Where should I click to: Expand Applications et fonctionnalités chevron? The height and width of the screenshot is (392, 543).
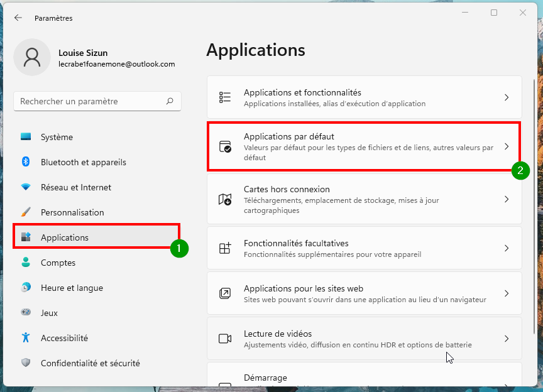tap(507, 97)
